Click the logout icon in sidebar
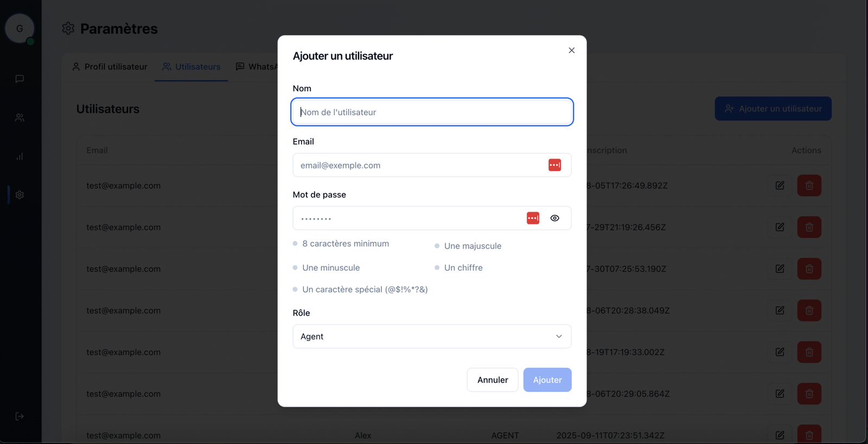 click(x=20, y=416)
